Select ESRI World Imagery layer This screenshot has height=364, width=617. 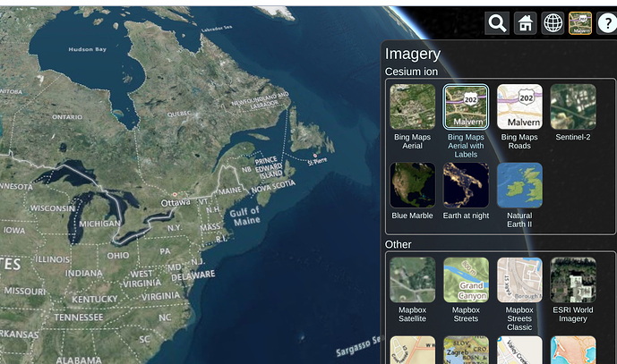573,280
